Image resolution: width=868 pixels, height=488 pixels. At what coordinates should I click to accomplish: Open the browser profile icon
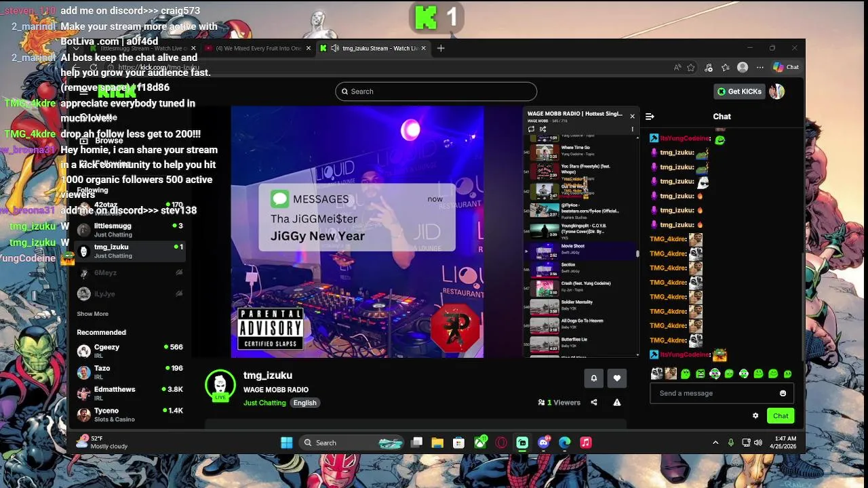point(743,67)
